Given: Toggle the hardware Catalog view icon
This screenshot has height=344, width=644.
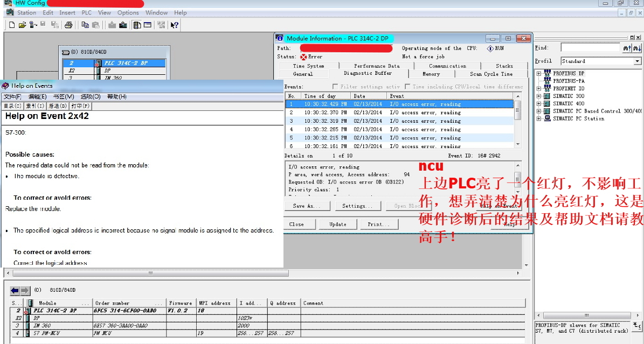Looking at the screenshot, I should click(137, 25).
